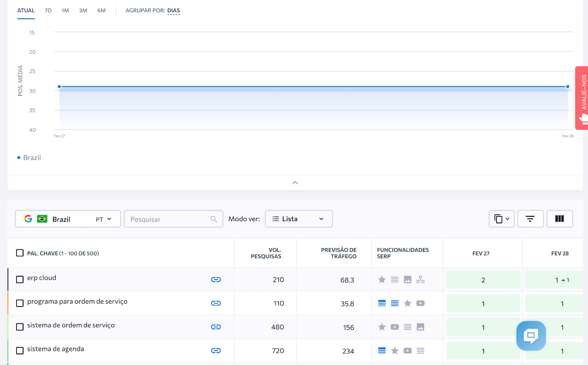
Task: Tick the sistema de ordem de serviço checkbox
Action: pyautogui.click(x=20, y=327)
